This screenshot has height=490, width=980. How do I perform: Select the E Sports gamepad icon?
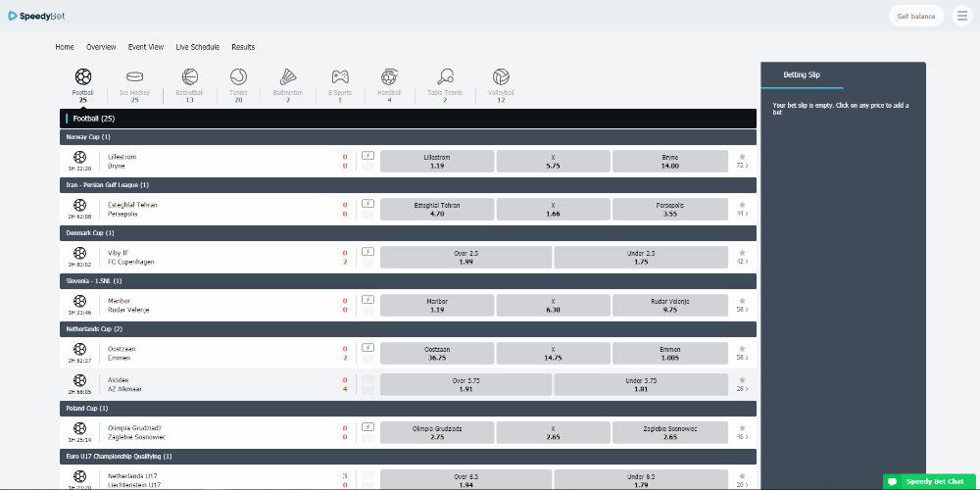[340, 76]
